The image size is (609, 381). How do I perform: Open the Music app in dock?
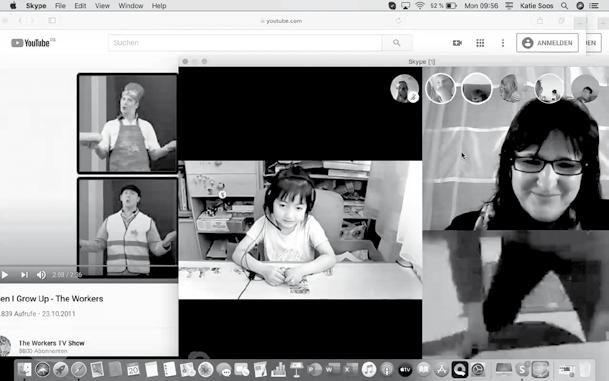point(369,369)
